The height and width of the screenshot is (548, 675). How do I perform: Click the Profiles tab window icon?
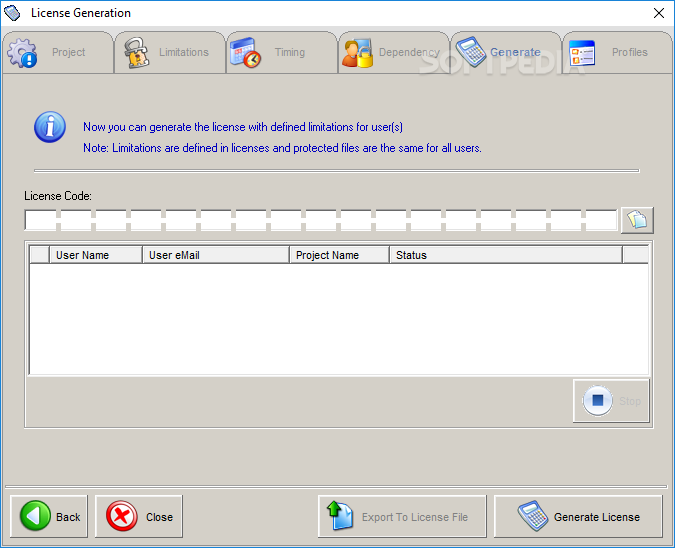pos(582,53)
